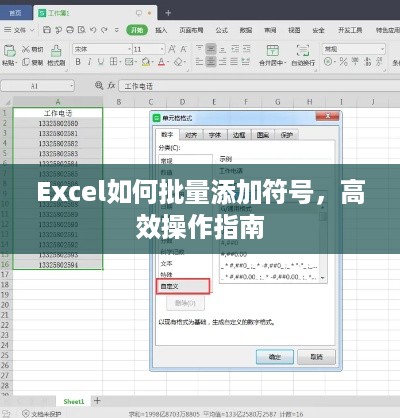Click the Save icon in quick access toolbar

pos(47,30)
